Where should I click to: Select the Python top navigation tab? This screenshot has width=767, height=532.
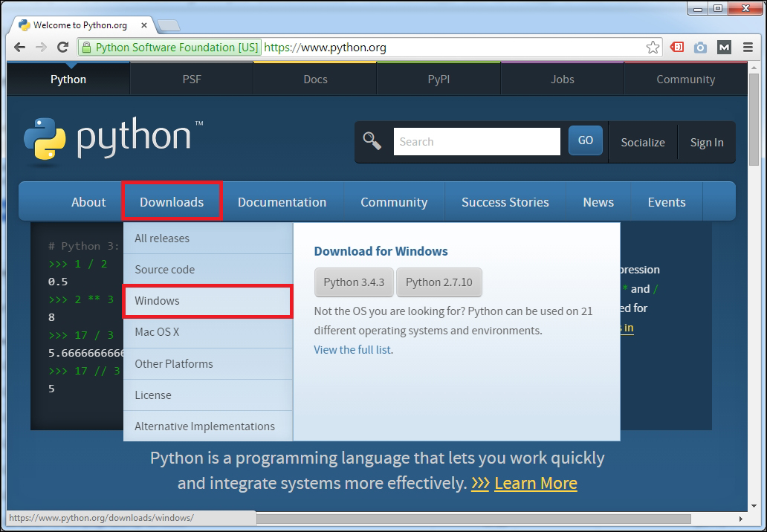click(68, 80)
